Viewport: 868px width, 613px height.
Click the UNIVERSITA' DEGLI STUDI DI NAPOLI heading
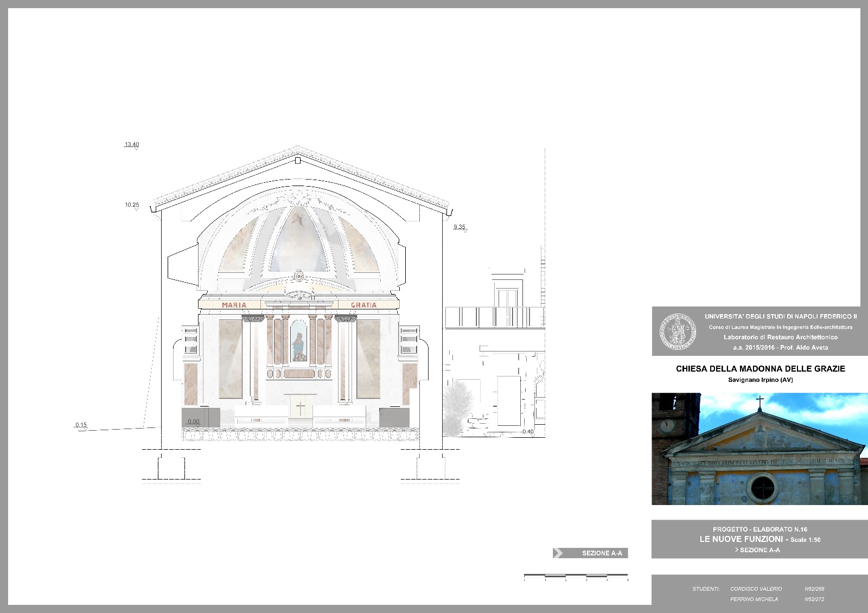781,316
